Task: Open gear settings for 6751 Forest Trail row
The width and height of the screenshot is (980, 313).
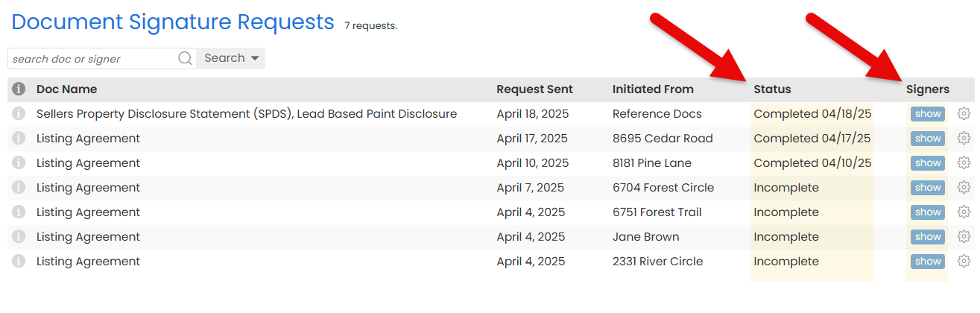Action: [964, 212]
